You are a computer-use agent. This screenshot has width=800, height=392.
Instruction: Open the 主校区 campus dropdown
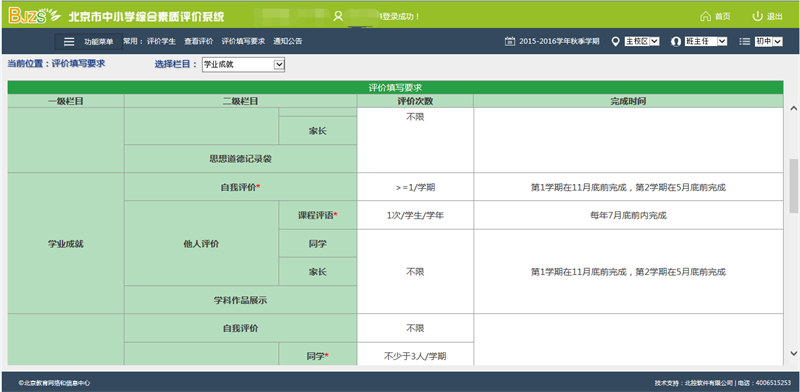[642, 41]
